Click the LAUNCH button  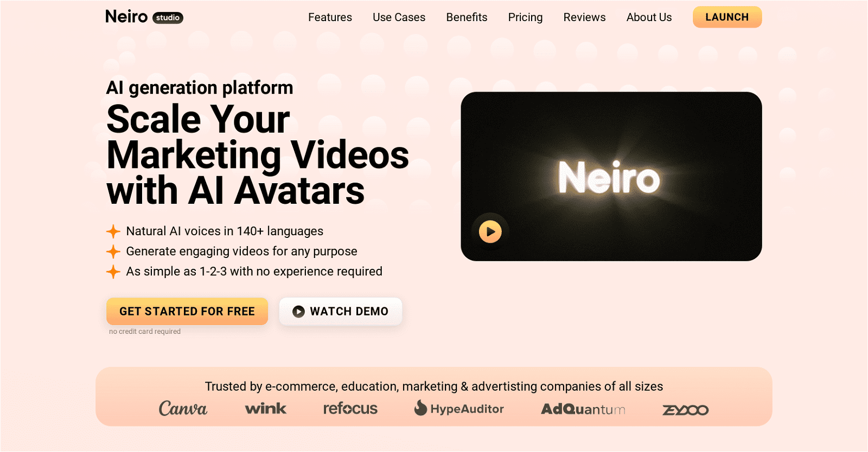click(727, 17)
